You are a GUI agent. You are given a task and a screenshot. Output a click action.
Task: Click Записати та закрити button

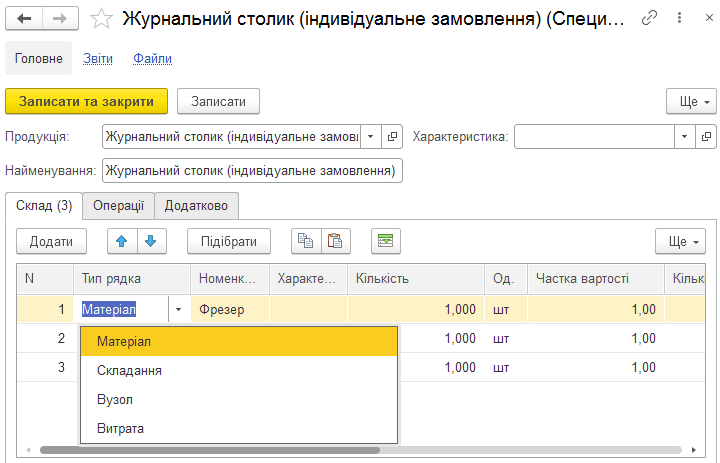coord(86,102)
